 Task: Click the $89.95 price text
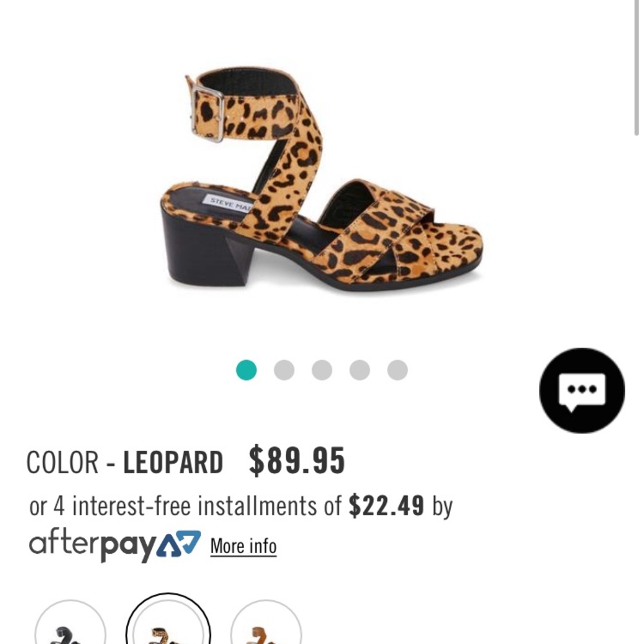(297, 461)
